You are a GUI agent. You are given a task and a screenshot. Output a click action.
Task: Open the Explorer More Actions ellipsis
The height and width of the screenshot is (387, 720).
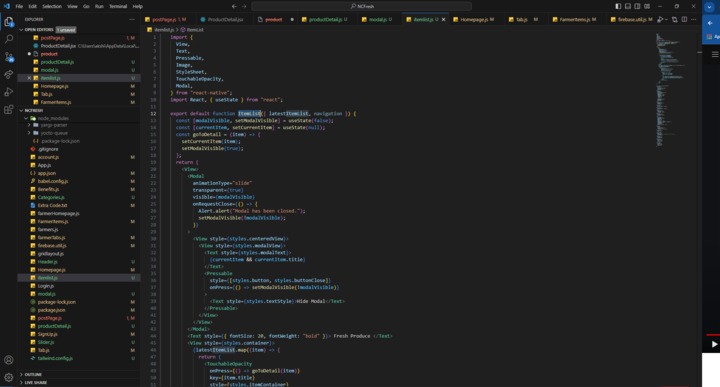pyautogui.click(x=132, y=19)
